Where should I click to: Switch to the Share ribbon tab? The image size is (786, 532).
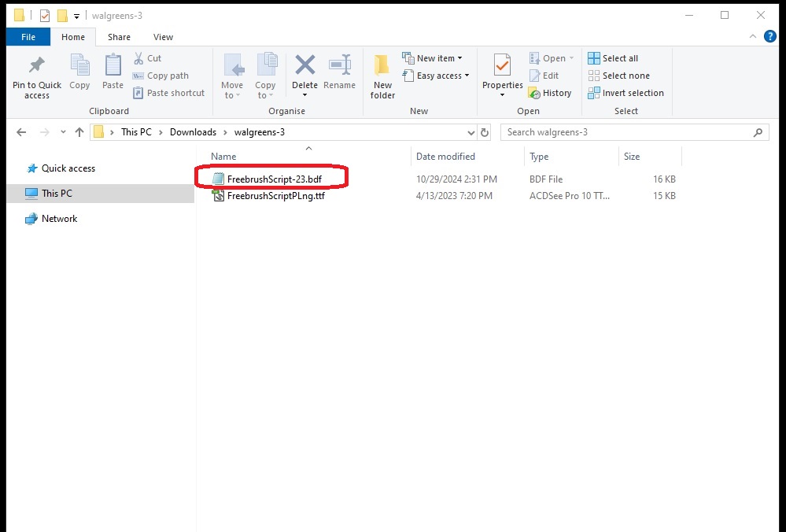coord(119,37)
